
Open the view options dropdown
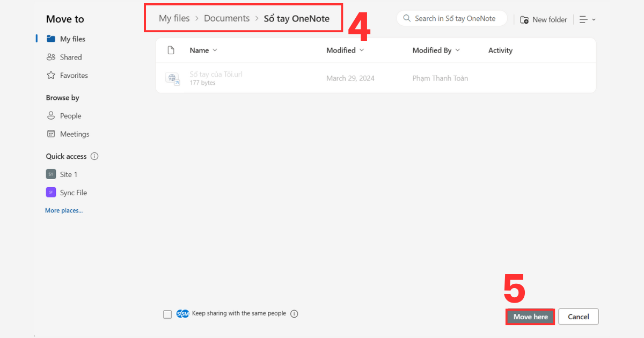587,19
